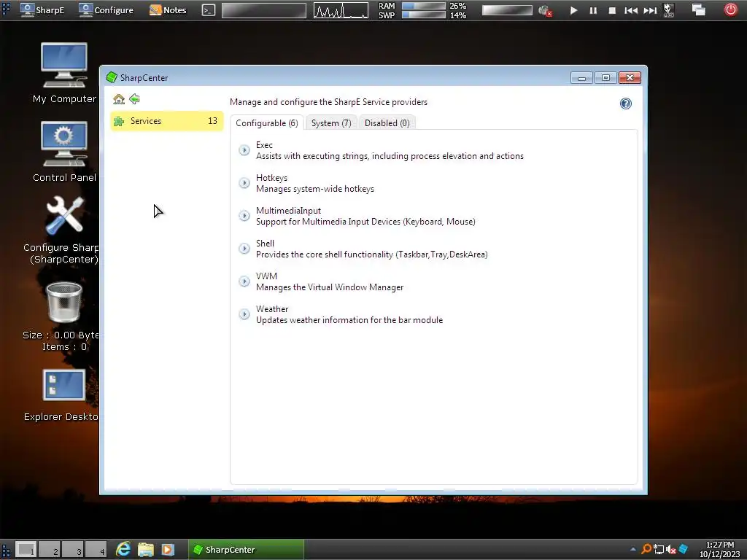The height and width of the screenshot is (560, 747).
Task: Launch the media player icon in bottom bar
Action: pyautogui.click(x=168, y=550)
